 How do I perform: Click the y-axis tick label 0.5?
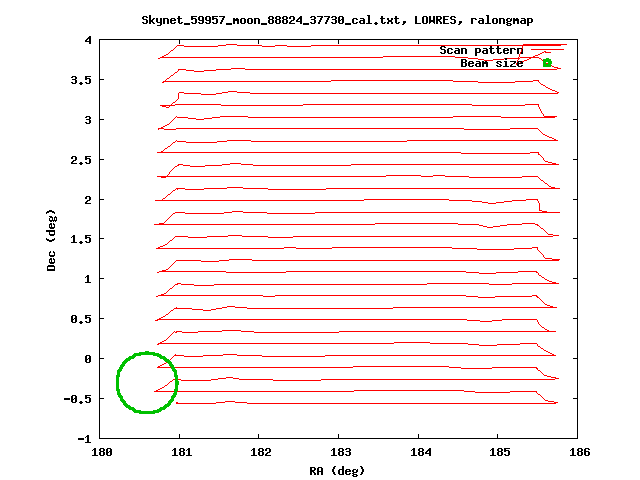[81, 319]
